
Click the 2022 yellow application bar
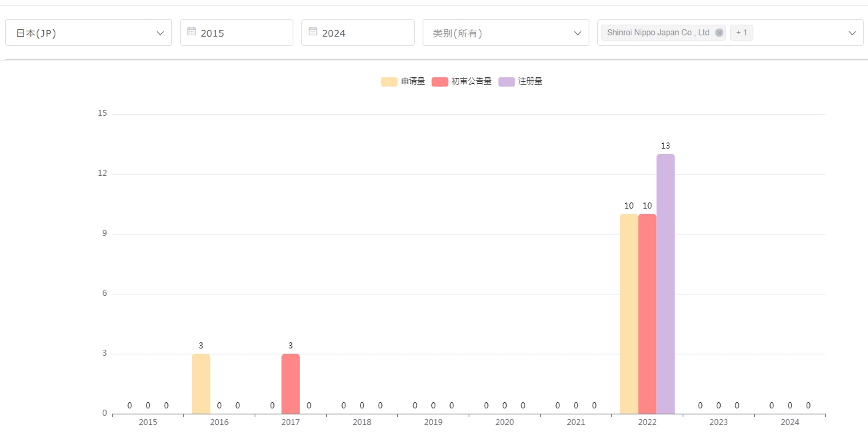point(629,313)
